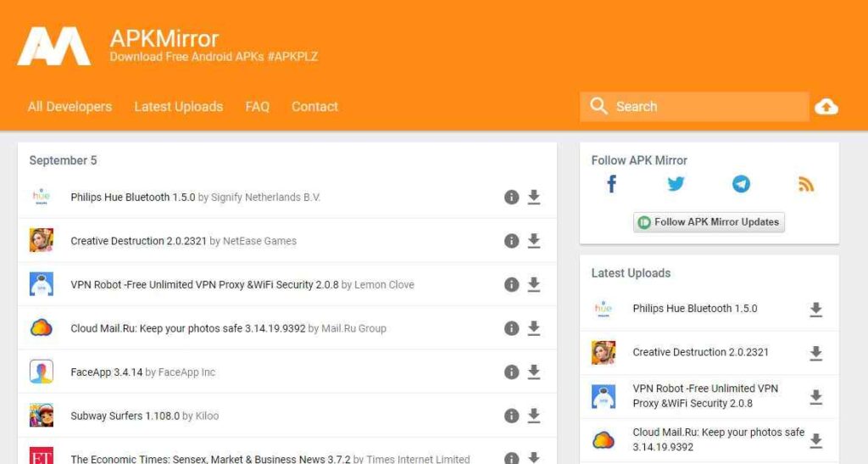
Task: Open The Economic Times app link
Action: (x=210, y=459)
